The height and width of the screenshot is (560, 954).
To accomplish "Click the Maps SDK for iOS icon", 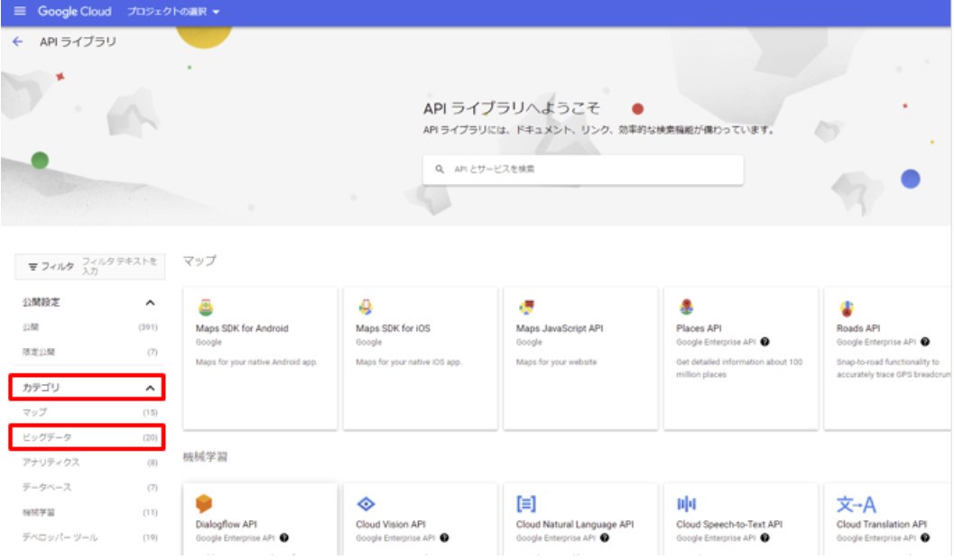I will pyautogui.click(x=366, y=308).
